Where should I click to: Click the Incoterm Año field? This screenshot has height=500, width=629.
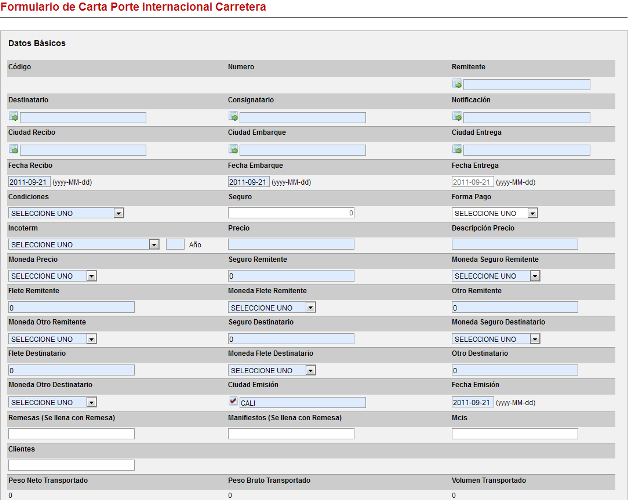coord(175,244)
